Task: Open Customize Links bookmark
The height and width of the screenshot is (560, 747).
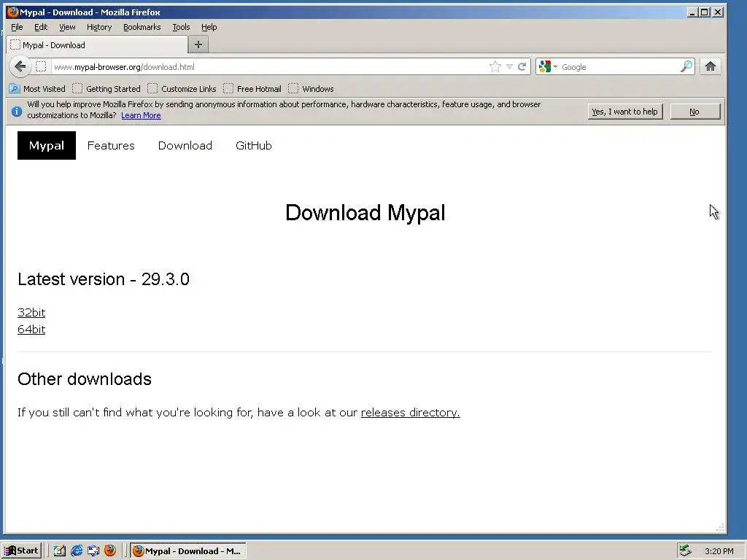Action: (x=182, y=89)
